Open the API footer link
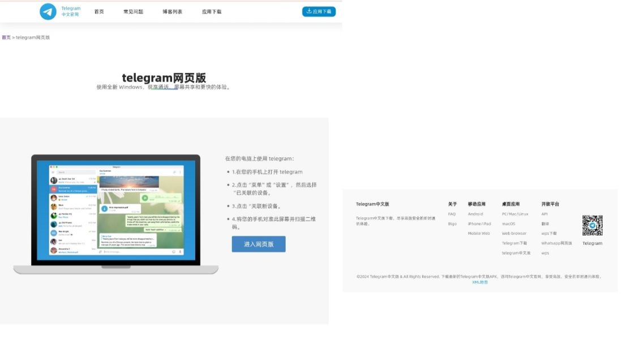644x362 pixels. pos(544,214)
